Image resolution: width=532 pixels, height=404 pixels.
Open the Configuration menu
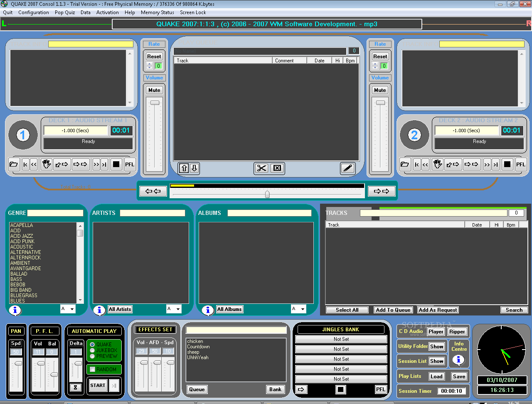[x=34, y=12]
